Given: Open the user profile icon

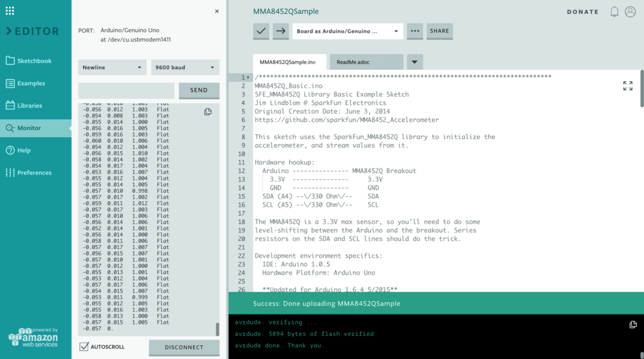Looking at the screenshot, I should tap(630, 11).
